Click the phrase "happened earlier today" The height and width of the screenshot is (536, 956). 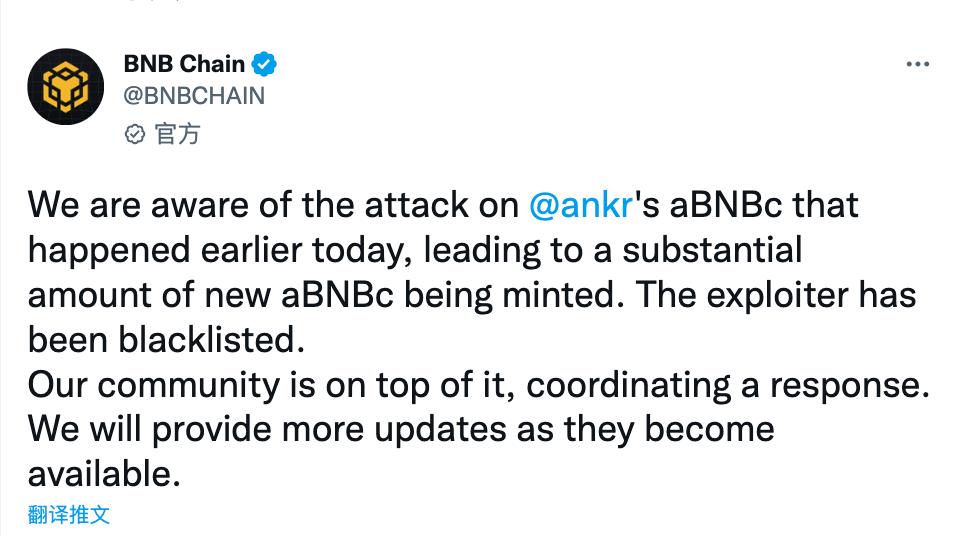pyautogui.click(x=219, y=251)
